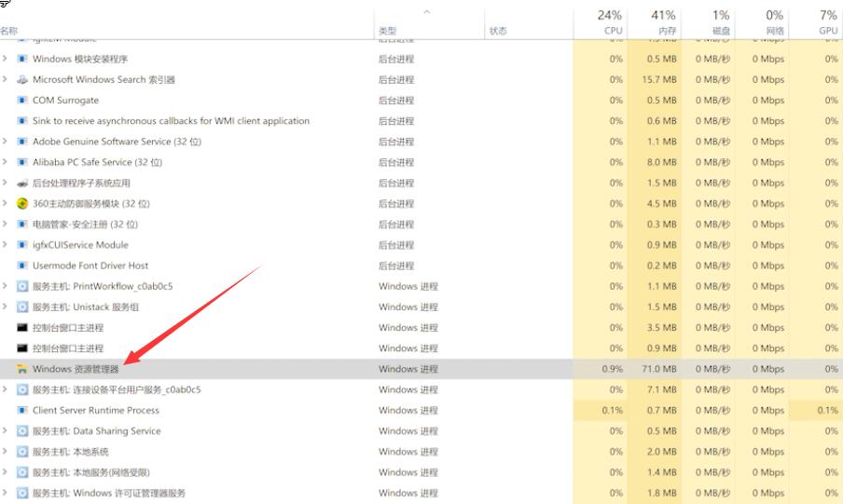Click the 后台处理程序子系统应用 printer icon
This screenshot has height=504, width=843.
22,183
